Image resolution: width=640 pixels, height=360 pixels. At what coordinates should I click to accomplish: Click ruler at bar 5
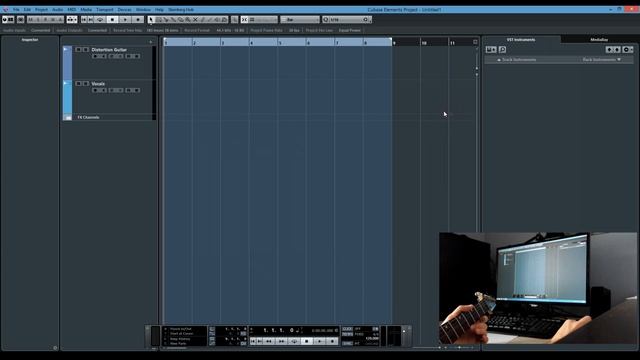click(x=280, y=42)
